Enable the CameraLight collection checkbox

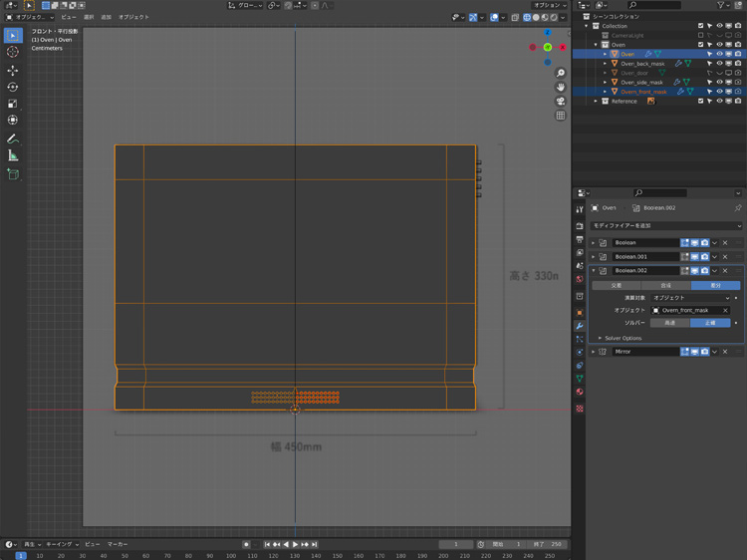[701, 35]
